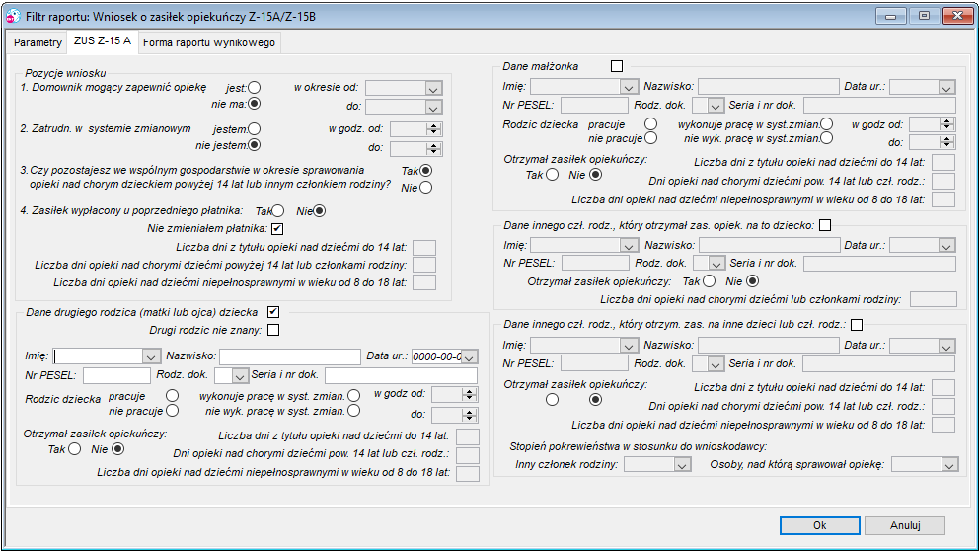The image size is (980, 552).
Task: Click Nazwisko field for drugiego rodzica
Action: pyautogui.click(x=290, y=356)
